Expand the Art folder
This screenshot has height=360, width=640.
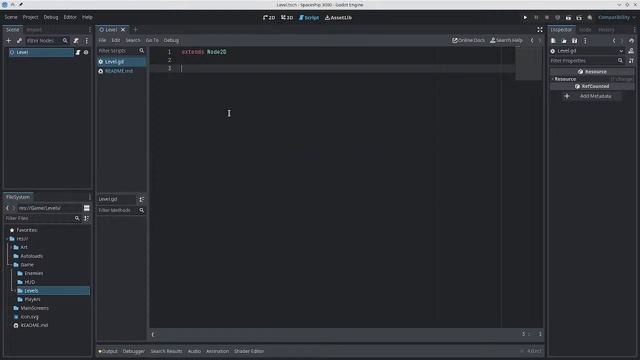point(11,247)
